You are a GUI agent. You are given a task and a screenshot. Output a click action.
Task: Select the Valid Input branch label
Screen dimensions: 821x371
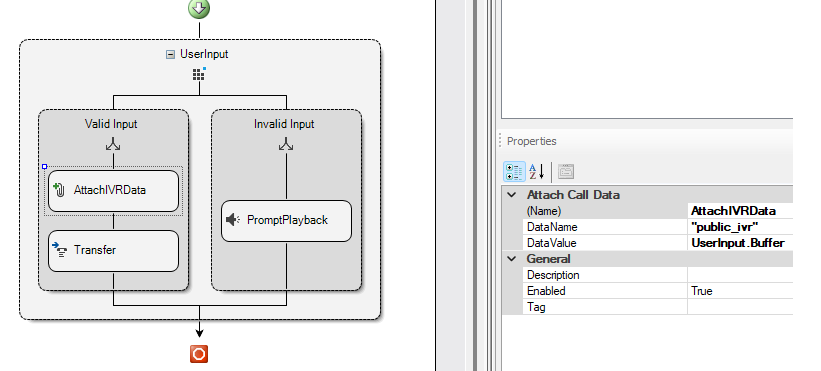111,124
